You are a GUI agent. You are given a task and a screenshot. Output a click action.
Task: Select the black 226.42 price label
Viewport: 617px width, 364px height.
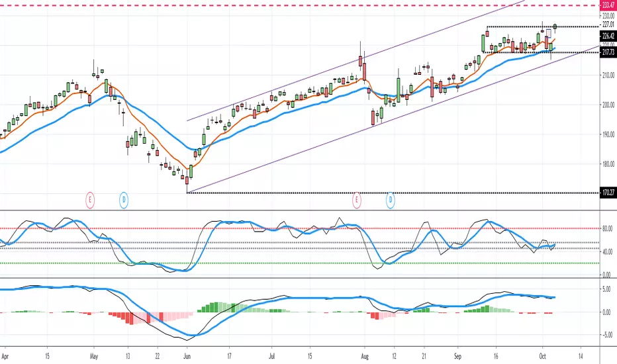[x=608, y=36]
